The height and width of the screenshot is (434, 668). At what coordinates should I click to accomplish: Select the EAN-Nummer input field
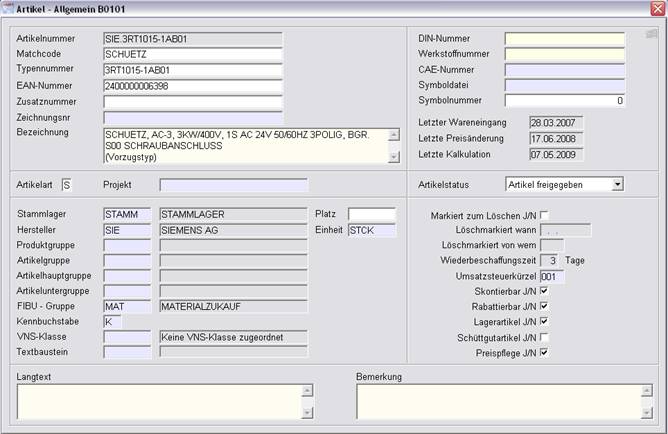(193, 86)
